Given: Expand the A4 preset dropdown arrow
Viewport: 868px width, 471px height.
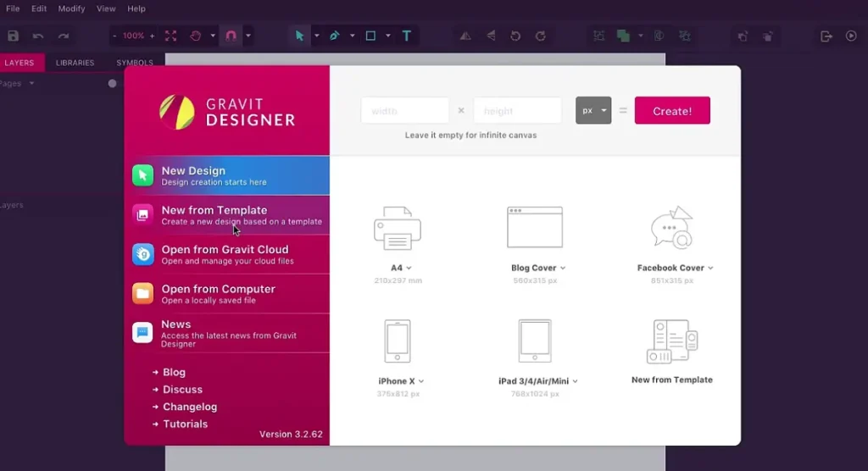Looking at the screenshot, I should (409, 268).
